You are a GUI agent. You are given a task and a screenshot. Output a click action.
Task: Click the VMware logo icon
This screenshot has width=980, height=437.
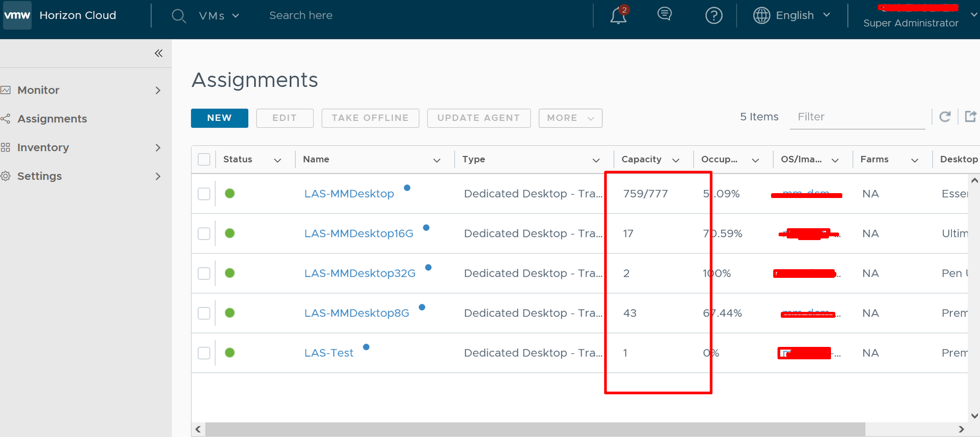point(17,15)
